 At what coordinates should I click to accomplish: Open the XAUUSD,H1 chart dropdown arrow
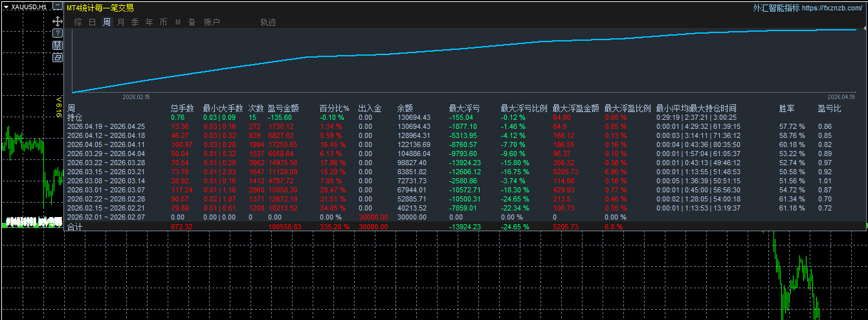tap(6, 6)
